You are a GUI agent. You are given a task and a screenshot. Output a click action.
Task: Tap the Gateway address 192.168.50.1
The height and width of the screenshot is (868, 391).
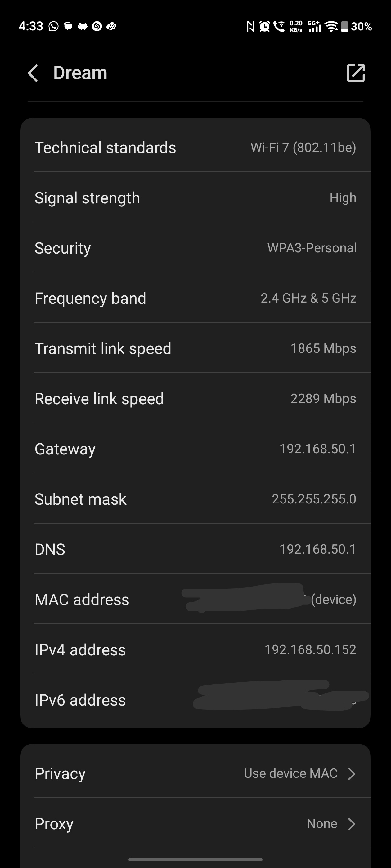coord(317,449)
